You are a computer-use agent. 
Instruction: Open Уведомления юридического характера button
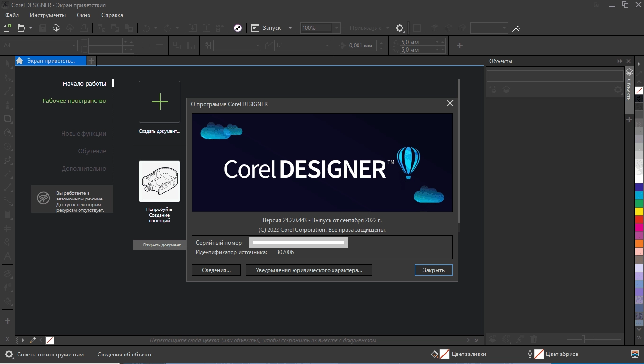(309, 270)
